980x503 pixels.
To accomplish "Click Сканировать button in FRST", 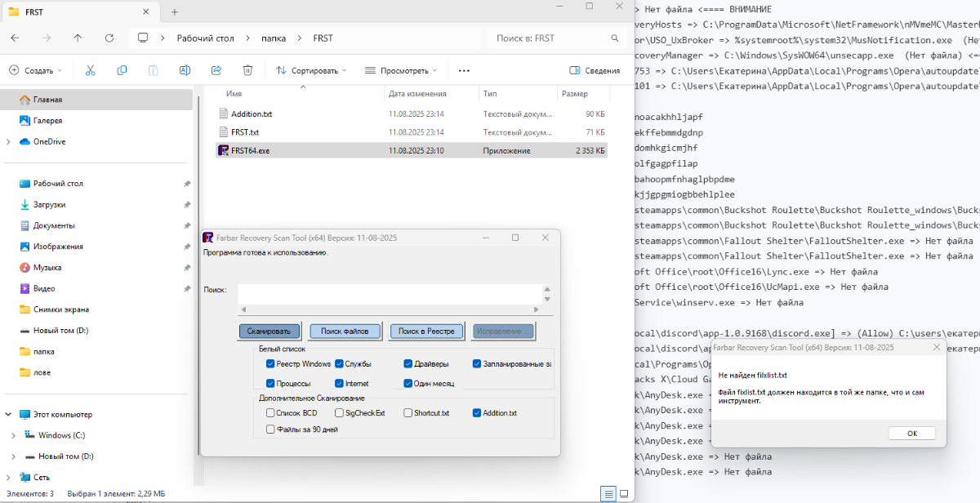I will (269, 331).
